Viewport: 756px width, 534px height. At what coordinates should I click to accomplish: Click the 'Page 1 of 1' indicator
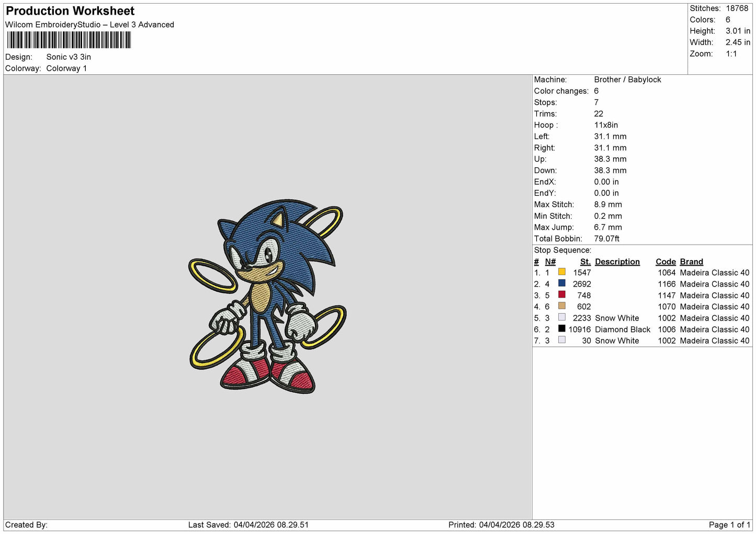click(729, 525)
